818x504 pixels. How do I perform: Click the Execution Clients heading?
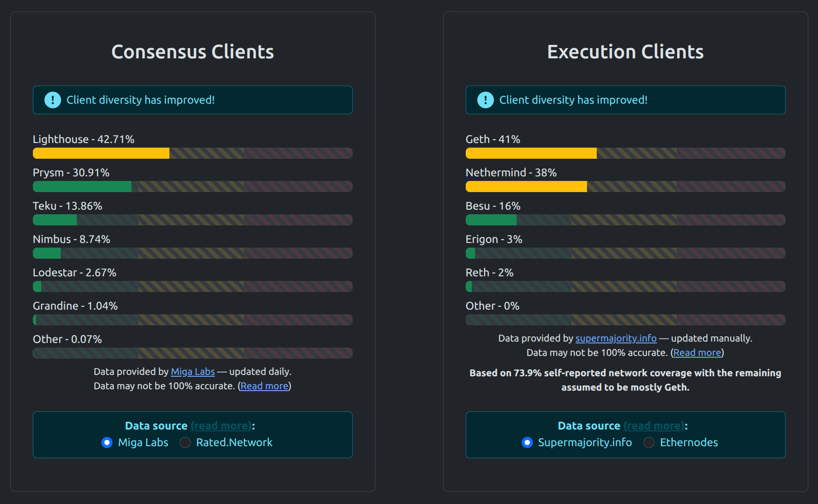pyautogui.click(x=625, y=52)
